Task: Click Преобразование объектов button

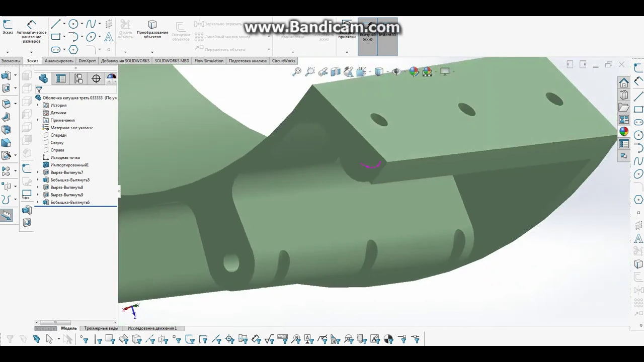Action: [x=152, y=30]
